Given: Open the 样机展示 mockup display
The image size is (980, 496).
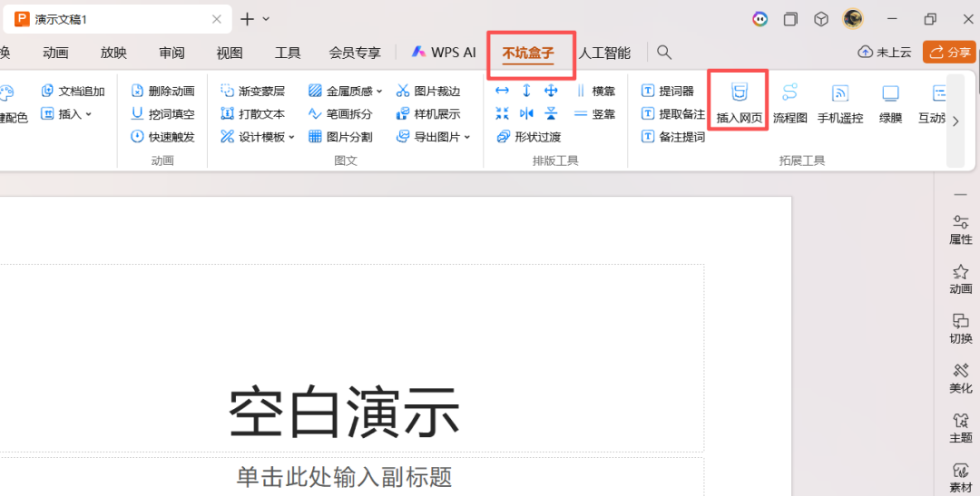Looking at the screenshot, I should [x=428, y=114].
